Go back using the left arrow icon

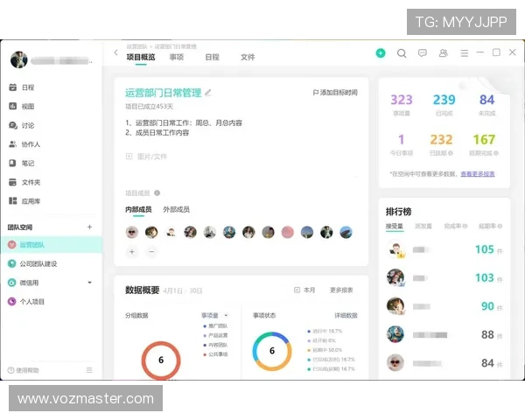tap(115, 53)
